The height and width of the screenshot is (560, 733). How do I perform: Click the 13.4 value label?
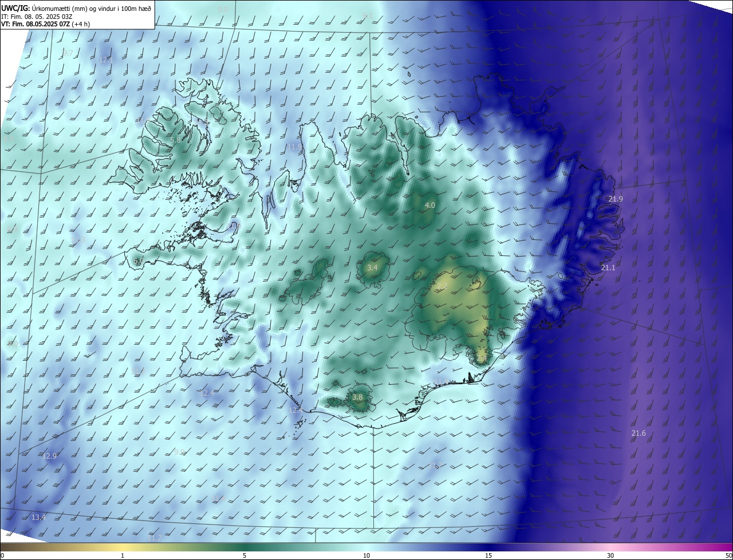point(38,517)
